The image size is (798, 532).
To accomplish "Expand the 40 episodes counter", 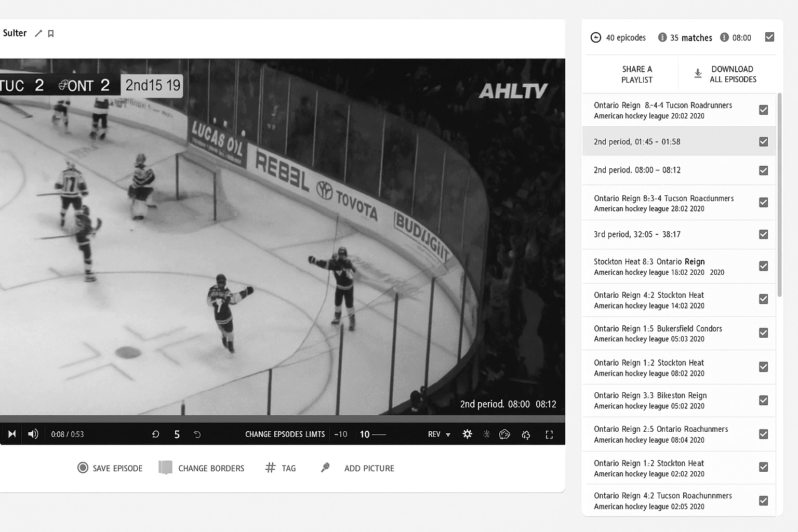I will (x=595, y=37).
